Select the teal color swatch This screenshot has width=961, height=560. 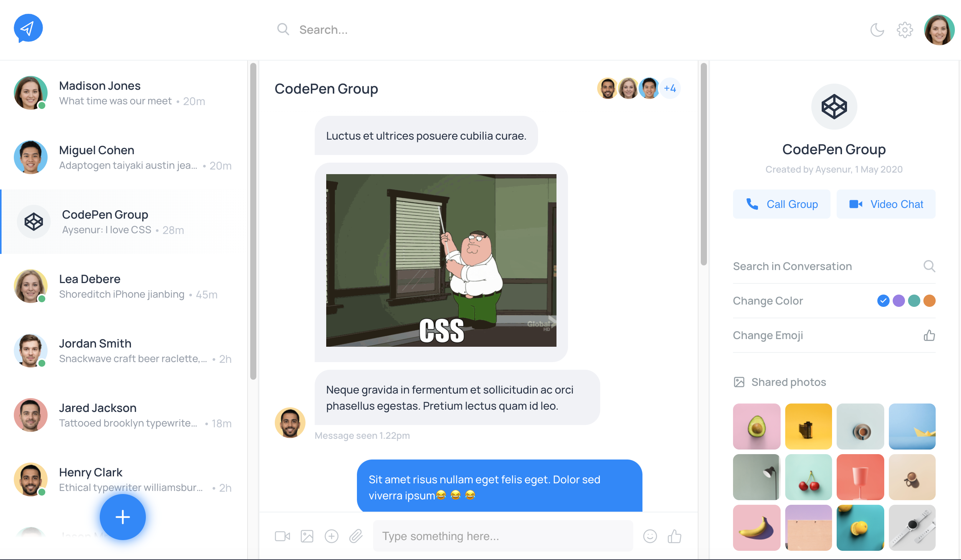click(x=914, y=301)
